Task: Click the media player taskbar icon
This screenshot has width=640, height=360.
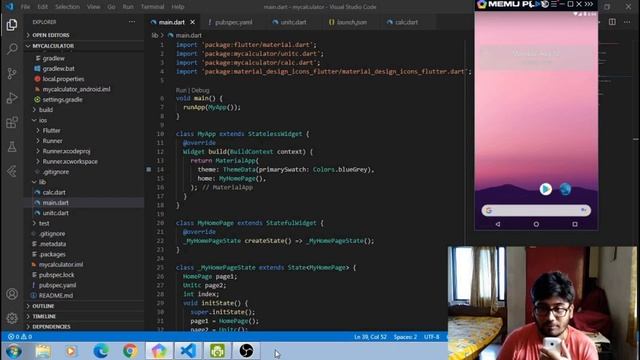Action: coord(71,351)
